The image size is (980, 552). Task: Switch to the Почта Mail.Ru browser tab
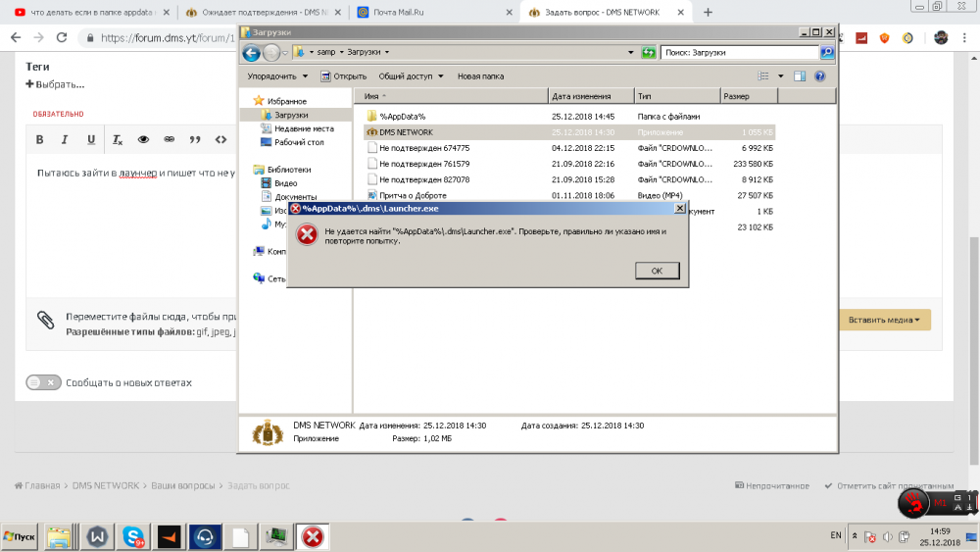pyautogui.click(x=431, y=13)
